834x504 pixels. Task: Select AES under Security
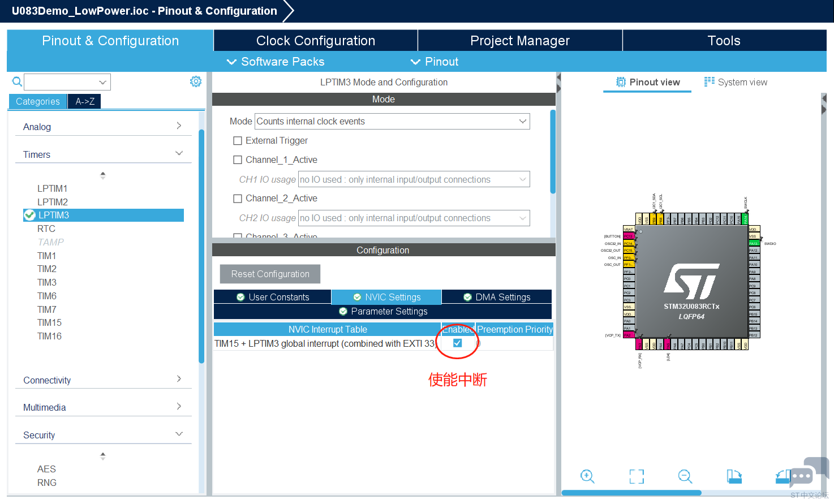point(46,469)
